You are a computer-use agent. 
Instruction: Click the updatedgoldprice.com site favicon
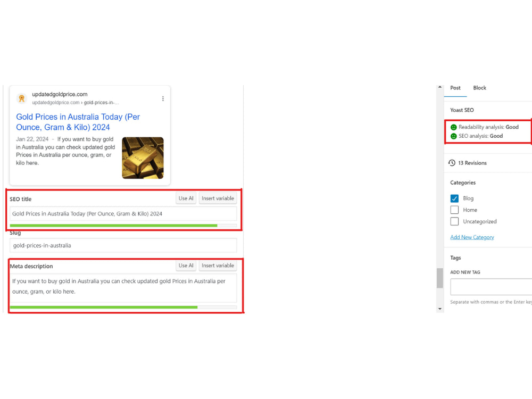click(22, 98)
